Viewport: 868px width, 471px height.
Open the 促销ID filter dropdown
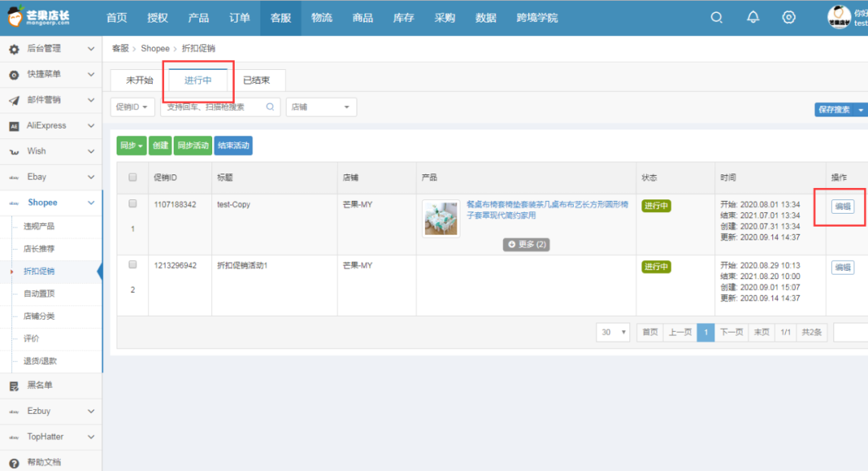[x=132, y=107]
